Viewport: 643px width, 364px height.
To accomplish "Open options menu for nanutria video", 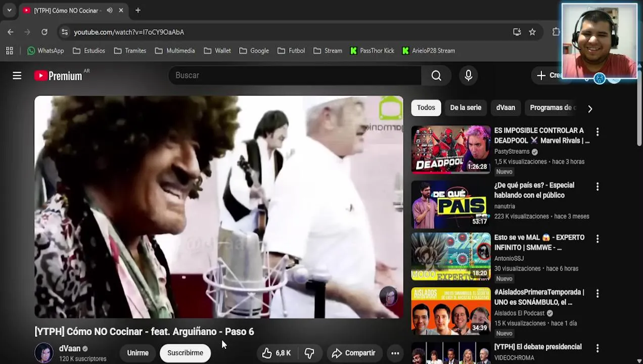I will pos(598,187).
